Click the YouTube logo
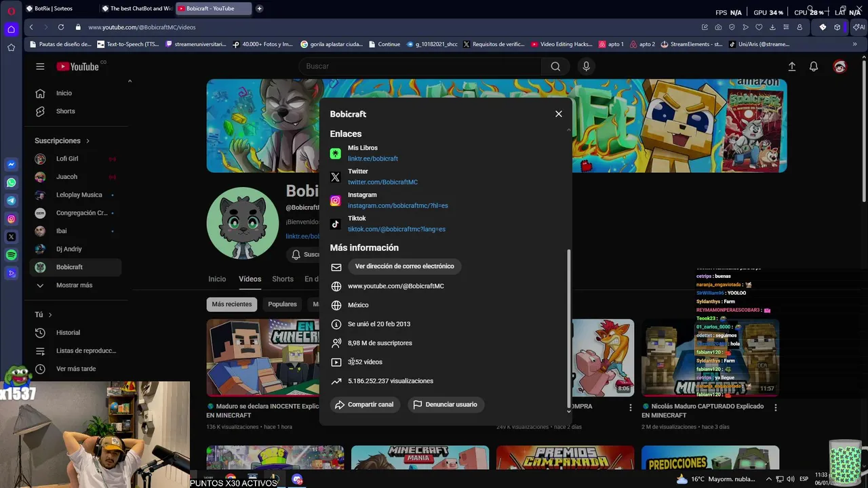Viewport: 868px width, 488px height. [x=79, y=66]
